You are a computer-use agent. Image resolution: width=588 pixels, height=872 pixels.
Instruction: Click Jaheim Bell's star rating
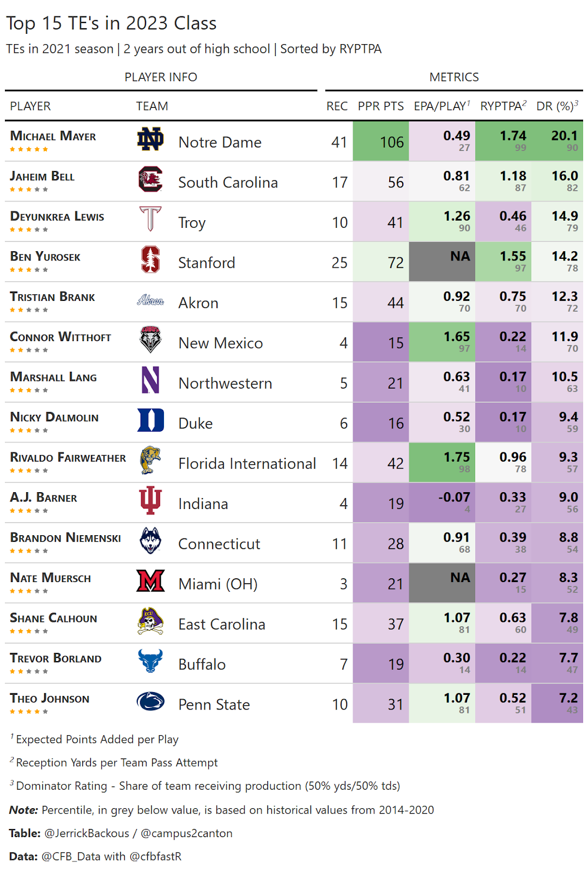(x=29, y=190)
